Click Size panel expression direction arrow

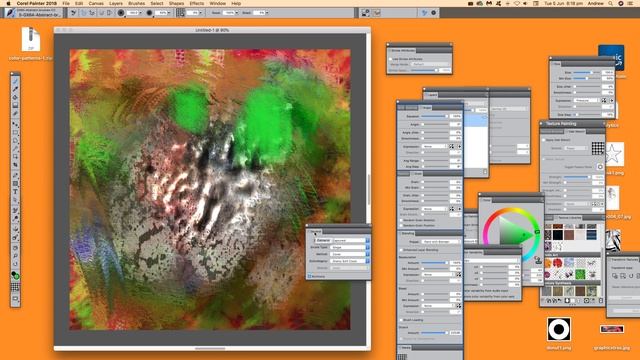click(611, 100)
